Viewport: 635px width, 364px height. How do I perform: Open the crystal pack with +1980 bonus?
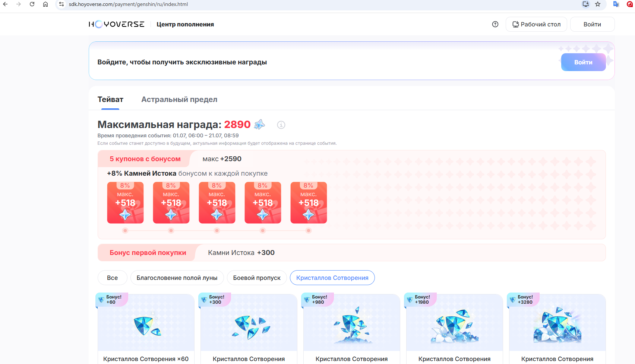pos(455,329)
